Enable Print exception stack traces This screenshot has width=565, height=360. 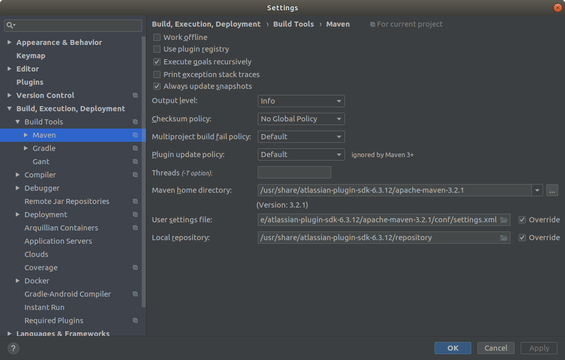coord(157,74)
